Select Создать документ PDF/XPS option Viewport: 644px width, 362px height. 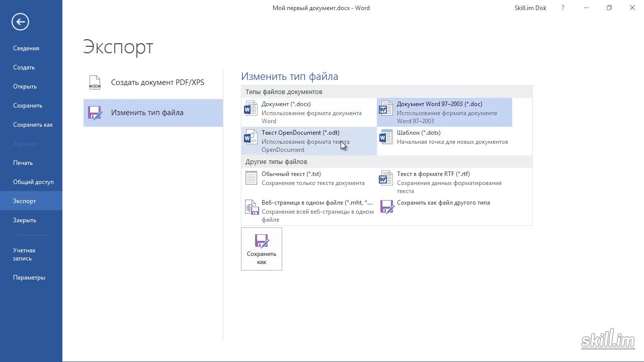click(153, 82)
